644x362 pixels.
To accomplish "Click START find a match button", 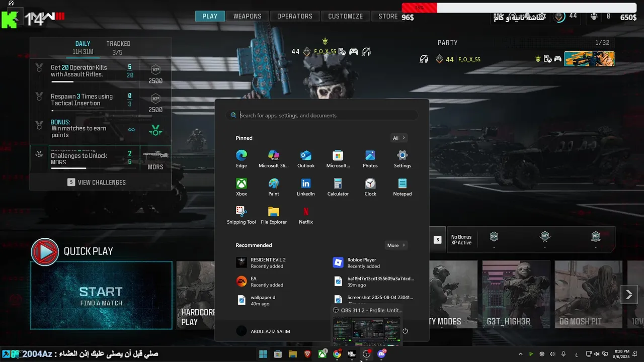I will (x=101, y=296).
